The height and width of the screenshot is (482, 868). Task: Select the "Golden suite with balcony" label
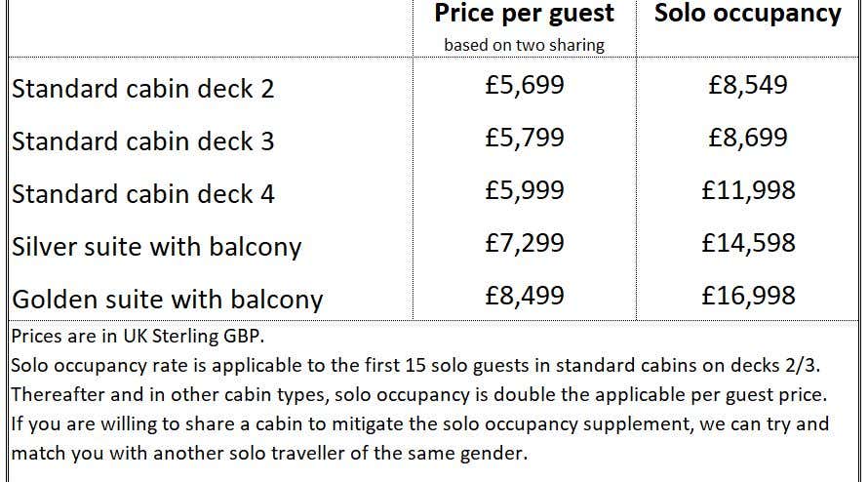(167, 299)
